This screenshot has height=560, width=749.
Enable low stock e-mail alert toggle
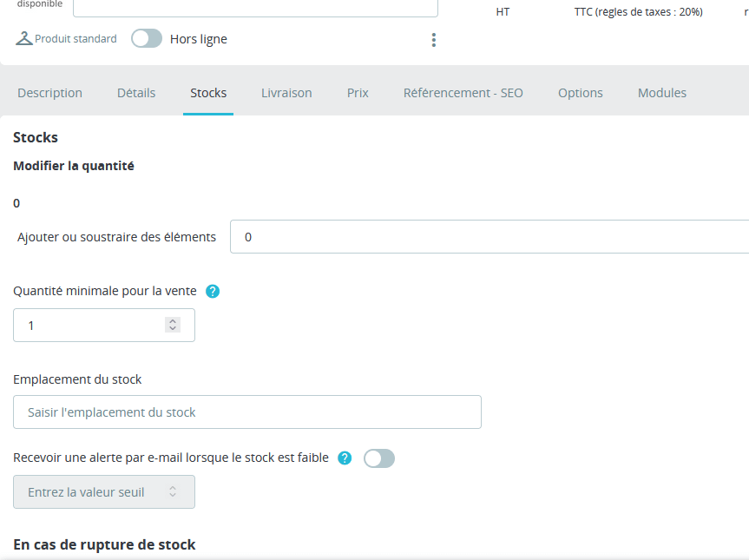tap(379, 458)
